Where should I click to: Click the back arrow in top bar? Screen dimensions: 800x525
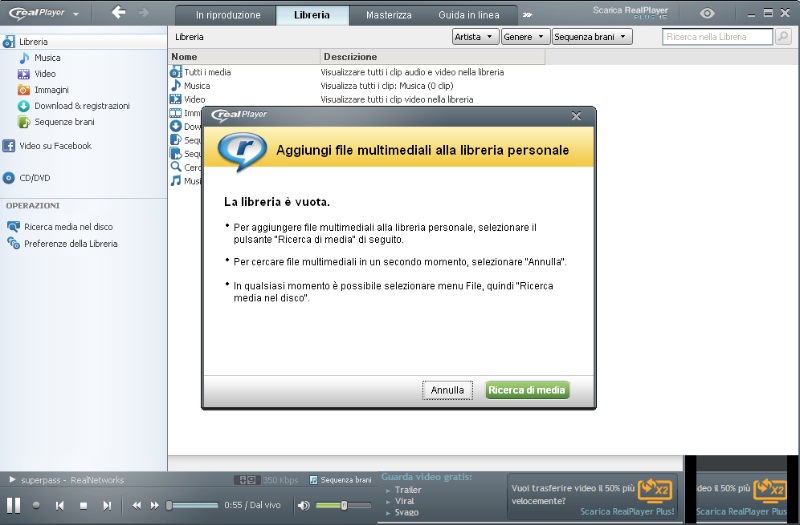(118, 13)
